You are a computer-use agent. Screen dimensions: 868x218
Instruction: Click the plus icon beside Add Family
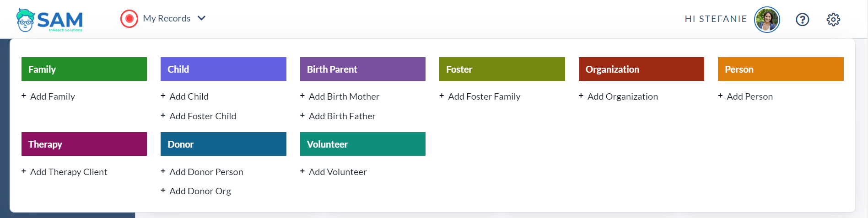coord(24,96)
